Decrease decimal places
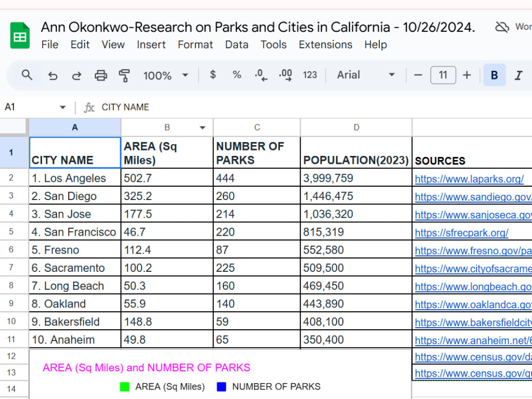Image resolution: width=532 pixels, height=399 pixels. [x=261, y=75]
